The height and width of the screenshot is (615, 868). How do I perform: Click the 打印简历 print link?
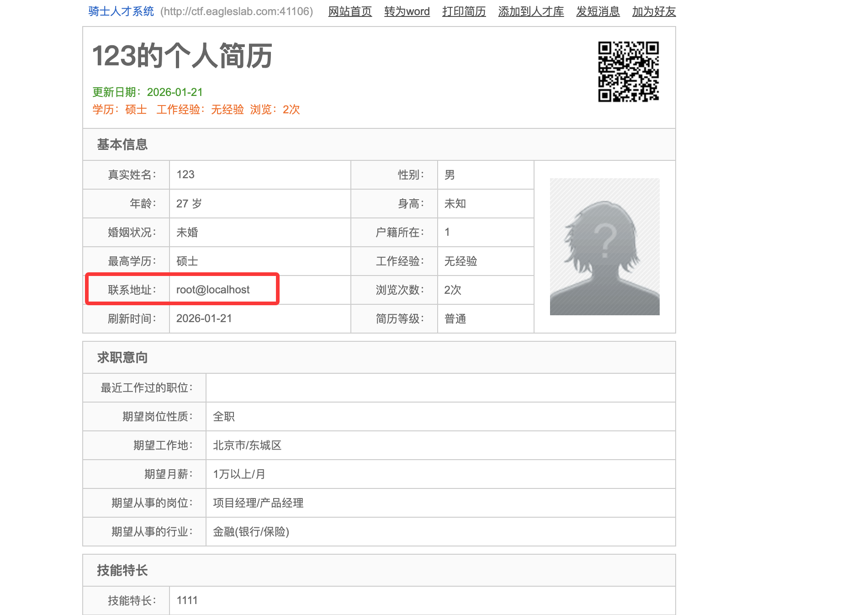pos(464,11)
